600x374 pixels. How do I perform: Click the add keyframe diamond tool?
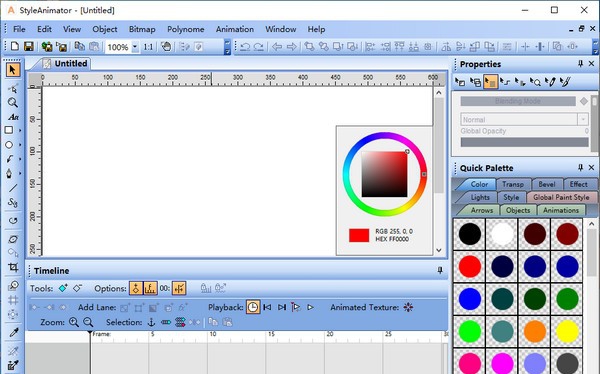[63, 288]
